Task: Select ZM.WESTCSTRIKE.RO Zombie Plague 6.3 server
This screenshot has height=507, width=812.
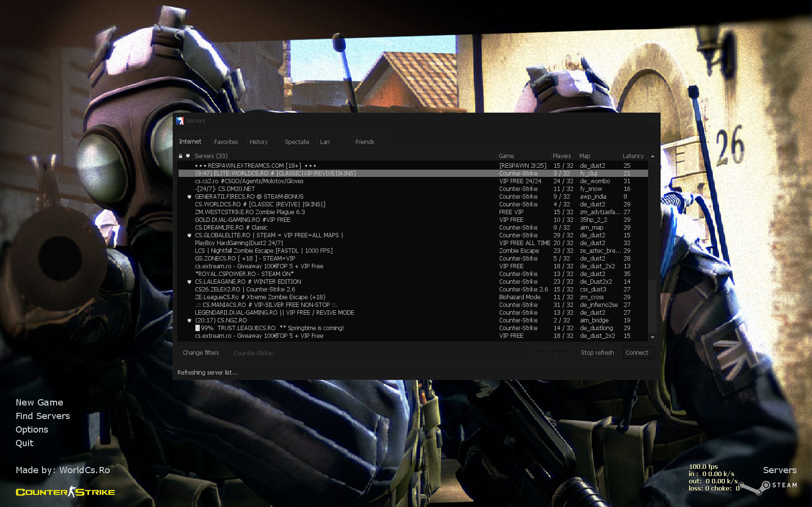Action: coord(413,212)
